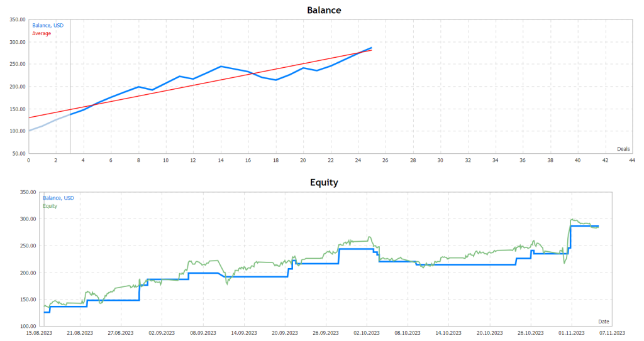Select 'Balance, USD' legend in Balance chart
This screenshot has height=341, width=644.
pos(48,26)
